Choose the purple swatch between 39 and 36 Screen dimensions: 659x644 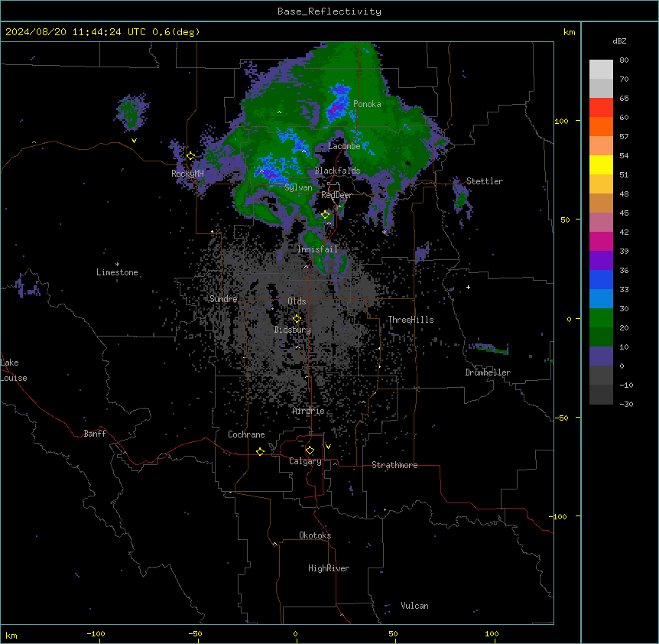(x=601, y=261)
